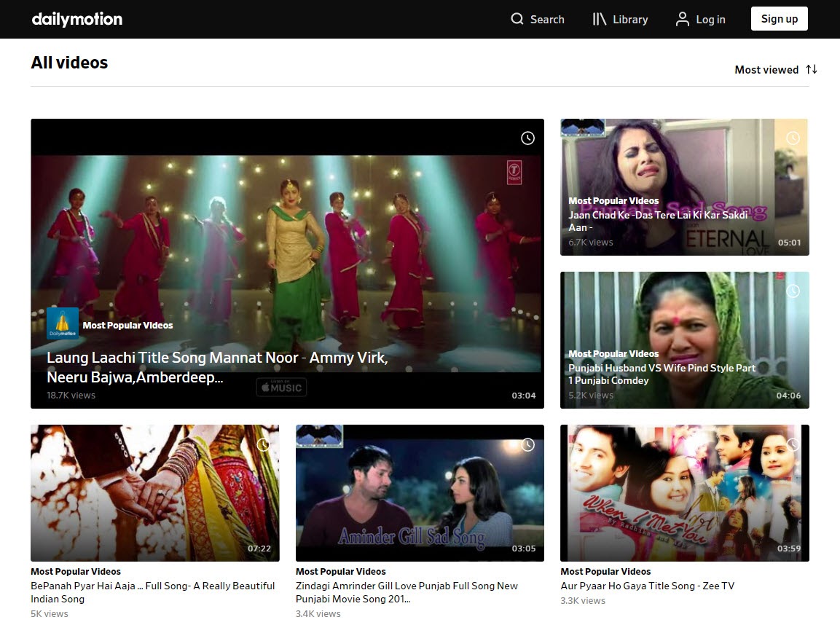Click the clock icon on Aur Pyaar Ho Gaya
The height and width of the screenshot is (633, 840).
coord(792,444)
